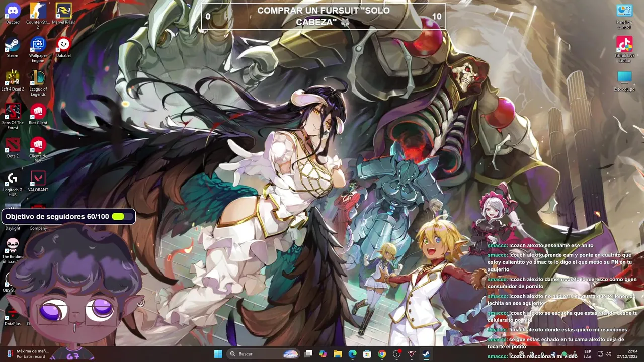Open the volume control in system tray
This screenshot has height=362, width=644.
[608, 354]
